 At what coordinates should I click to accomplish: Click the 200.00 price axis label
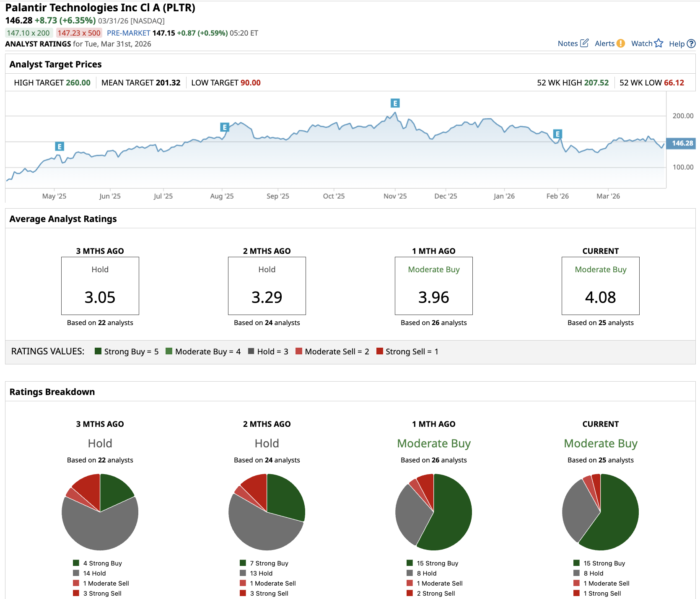[683, 116]
